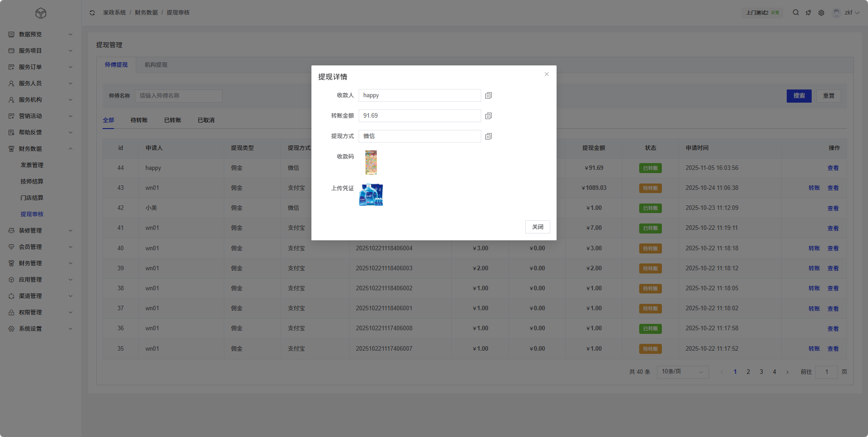Viewport: 868px width, 437px height.
Task: Expand the 服务订单 sidebar menu
Action: 40,67
